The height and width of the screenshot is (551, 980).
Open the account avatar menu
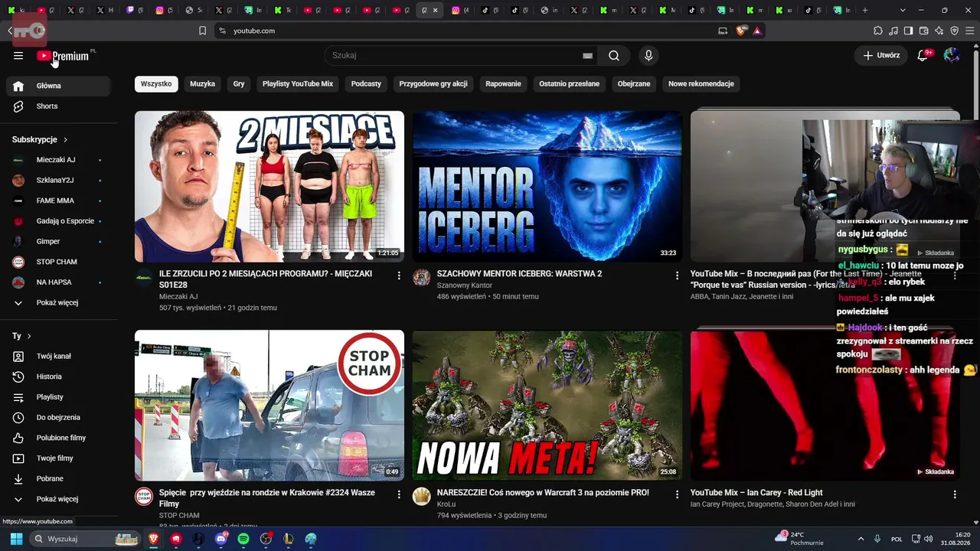(952, 55)
